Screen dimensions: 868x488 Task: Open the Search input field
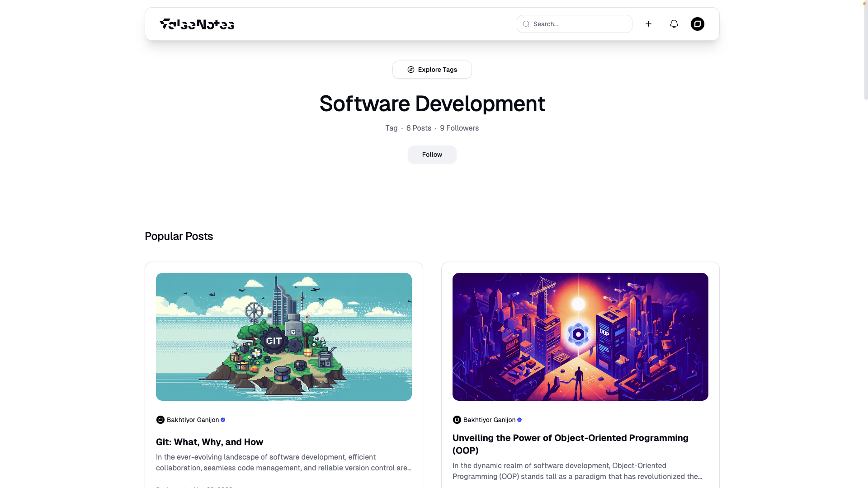[x=574, y=24]
